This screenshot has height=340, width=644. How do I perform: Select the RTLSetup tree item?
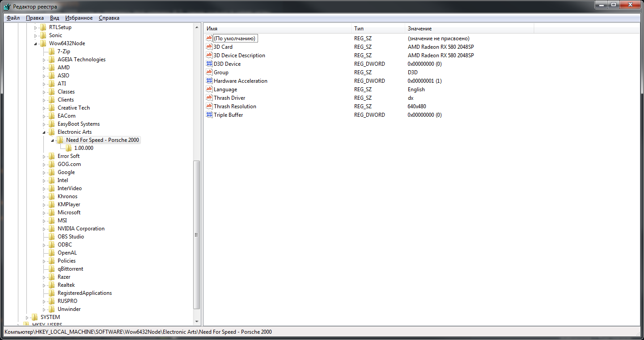[x=60, y=27]
